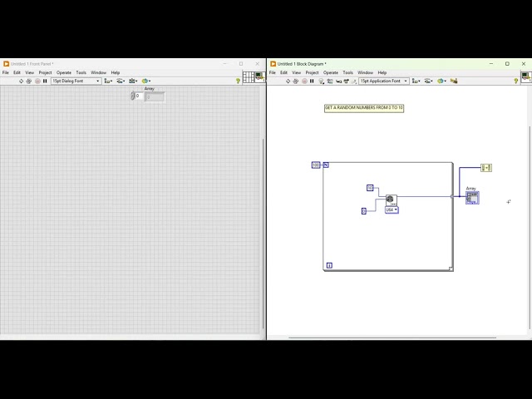Screen dimensions: 532x399
Task: Click yellow array function node top right
Action: click(486, 168)
